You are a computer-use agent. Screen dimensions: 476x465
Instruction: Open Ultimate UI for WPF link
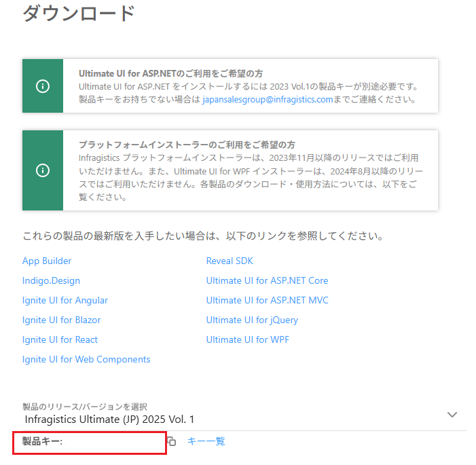pos(248,339)
